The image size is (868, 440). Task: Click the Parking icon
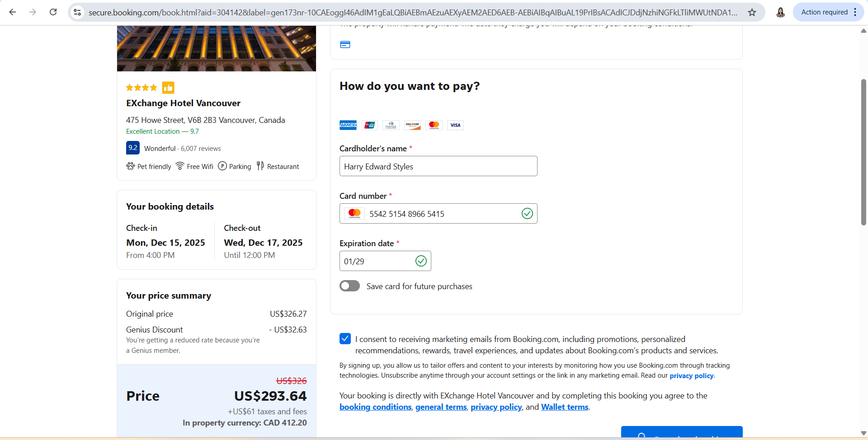(222, 166)
